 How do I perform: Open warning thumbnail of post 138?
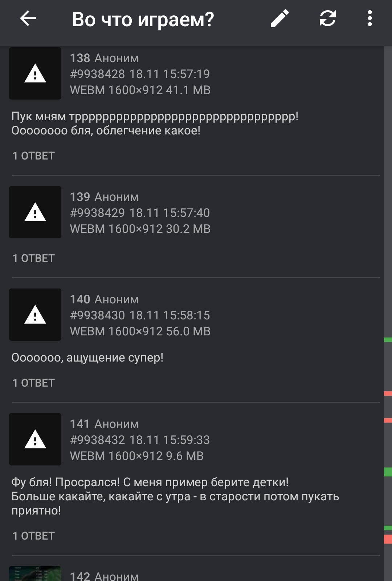coord(35,73)
